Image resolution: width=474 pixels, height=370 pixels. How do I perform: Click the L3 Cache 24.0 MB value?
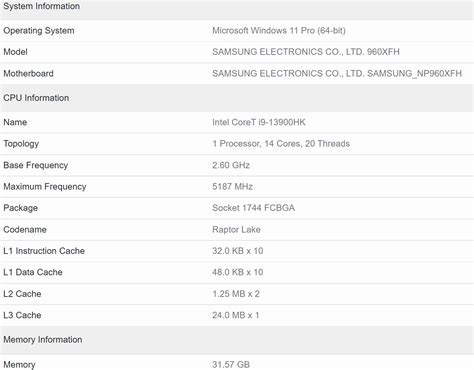[x=236, y=315]
